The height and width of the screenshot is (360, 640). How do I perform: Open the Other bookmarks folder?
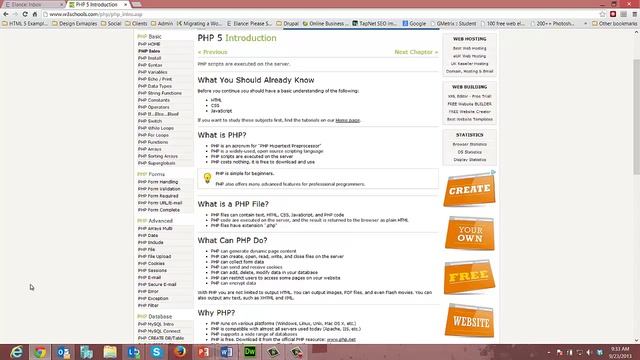(614, 24)
